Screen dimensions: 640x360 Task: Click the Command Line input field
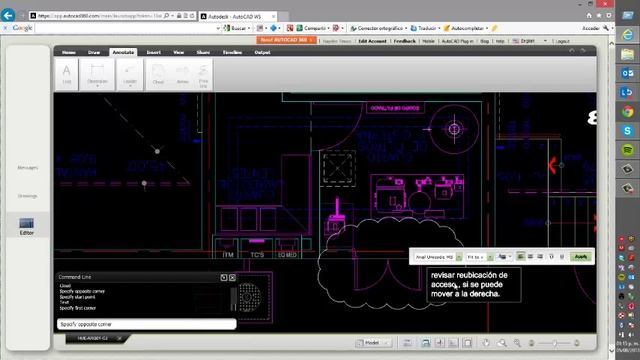tap(147, 324)
